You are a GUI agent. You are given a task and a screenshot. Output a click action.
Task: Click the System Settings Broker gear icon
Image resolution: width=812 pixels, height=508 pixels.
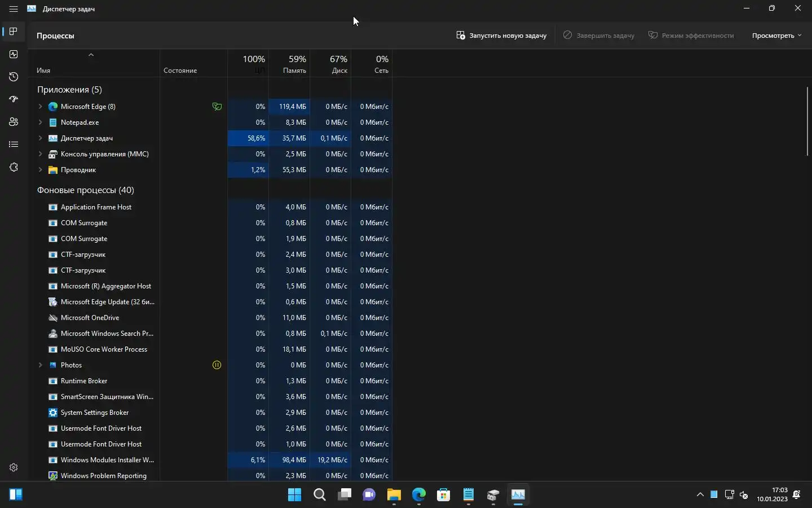click(53, 412)
